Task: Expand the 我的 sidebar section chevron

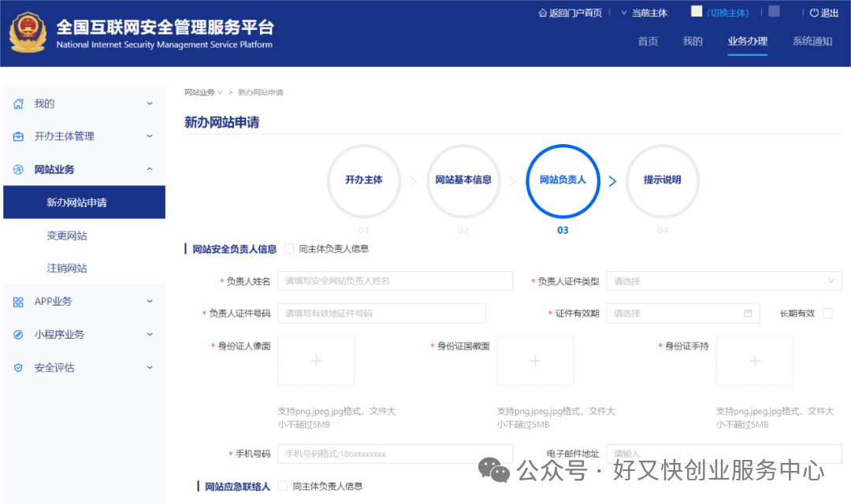Action: point(150,104)
